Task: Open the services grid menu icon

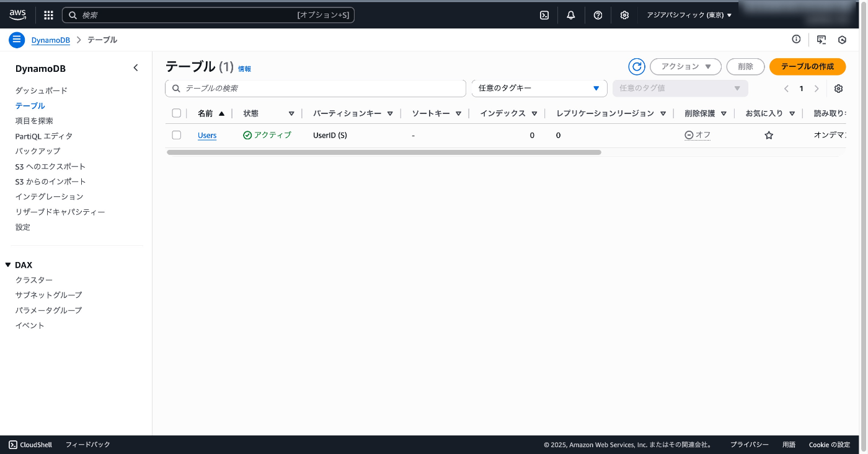Action: click(48, 15)
